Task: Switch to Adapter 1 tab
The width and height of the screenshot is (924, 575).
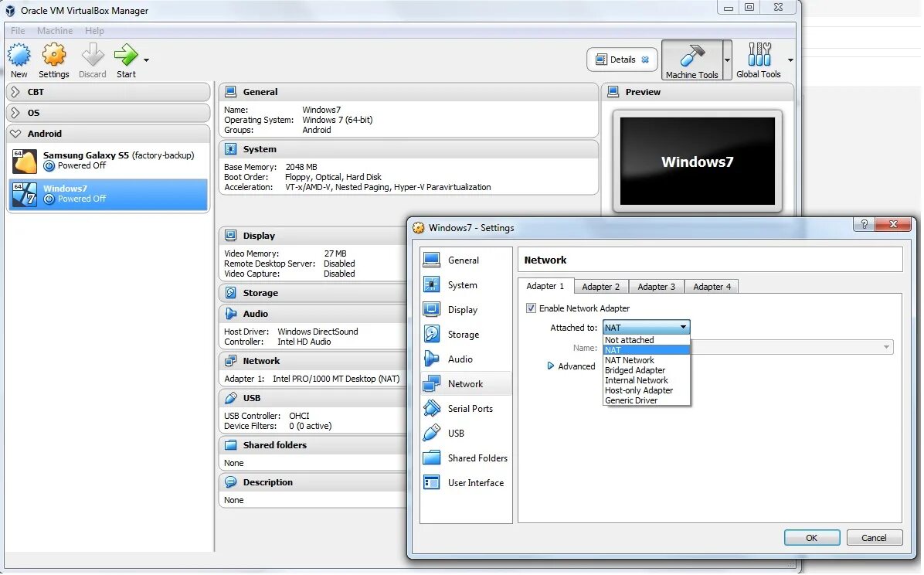Action: 545,286
